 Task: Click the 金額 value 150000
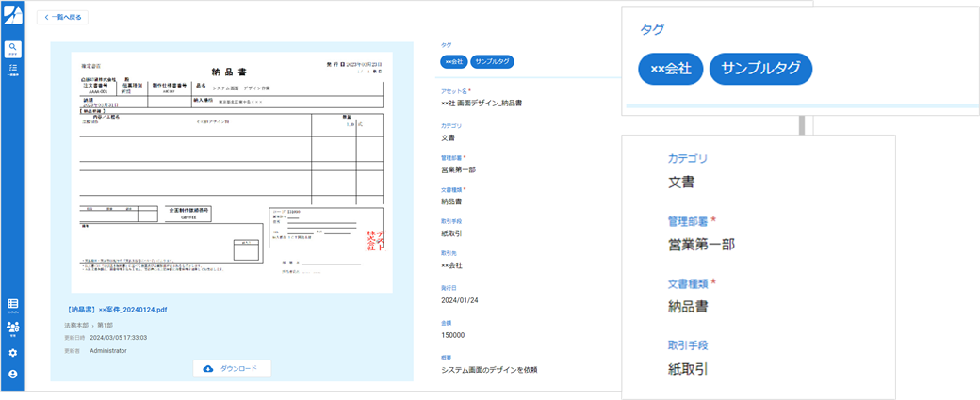[454, 335]
